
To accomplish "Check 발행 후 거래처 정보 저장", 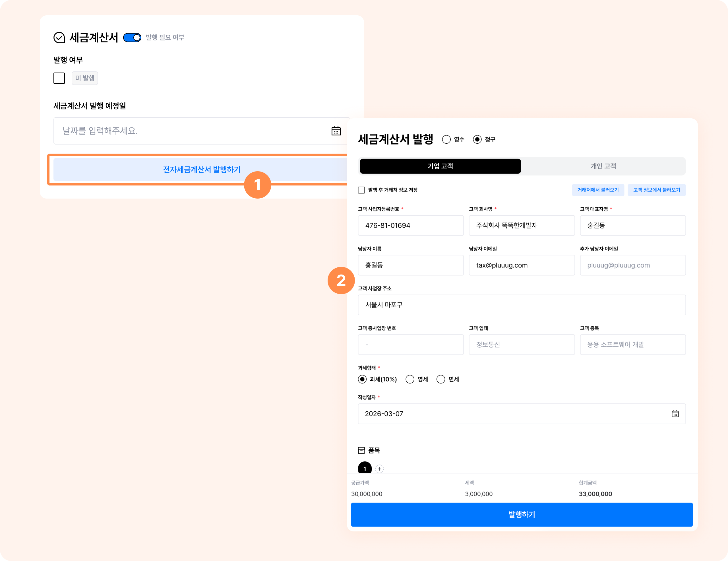I will [361, 190].
